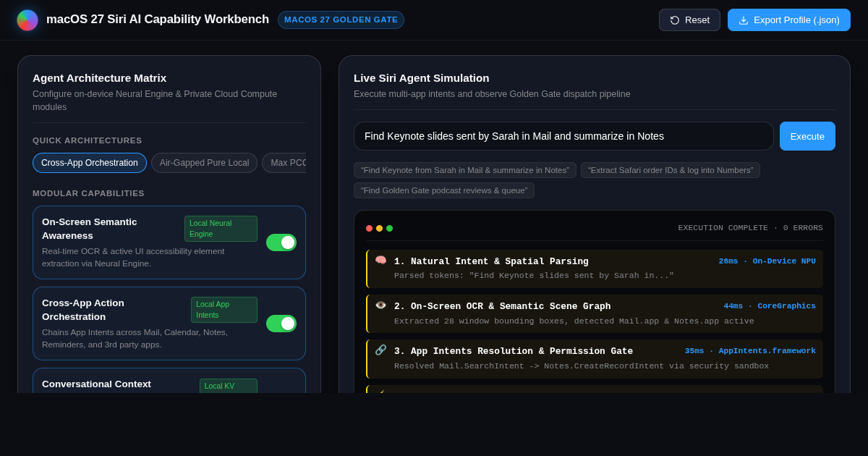This screenshot has width=868, height=456.
Task: Click the QUICK ARCHITECTURES section label
Action: [88, 140]
